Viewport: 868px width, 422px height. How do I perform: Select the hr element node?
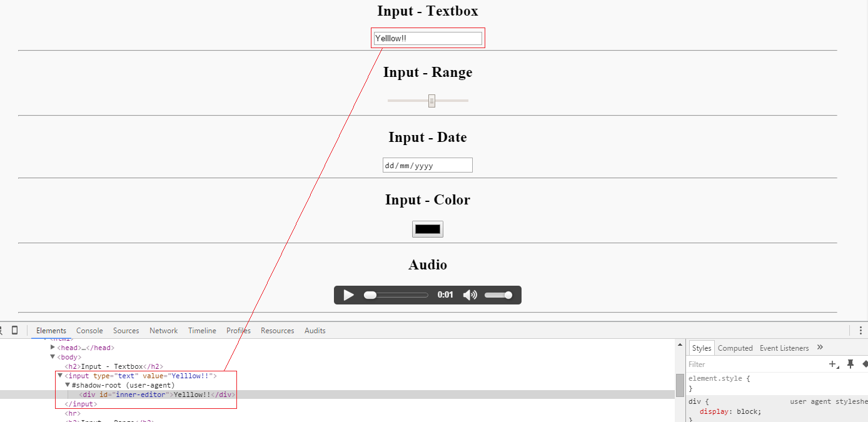73,413
